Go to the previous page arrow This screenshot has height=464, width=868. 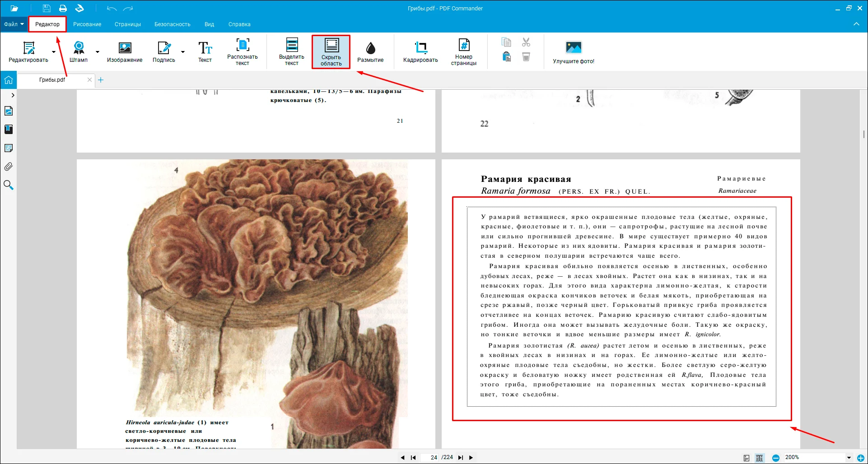click(402, 457)
